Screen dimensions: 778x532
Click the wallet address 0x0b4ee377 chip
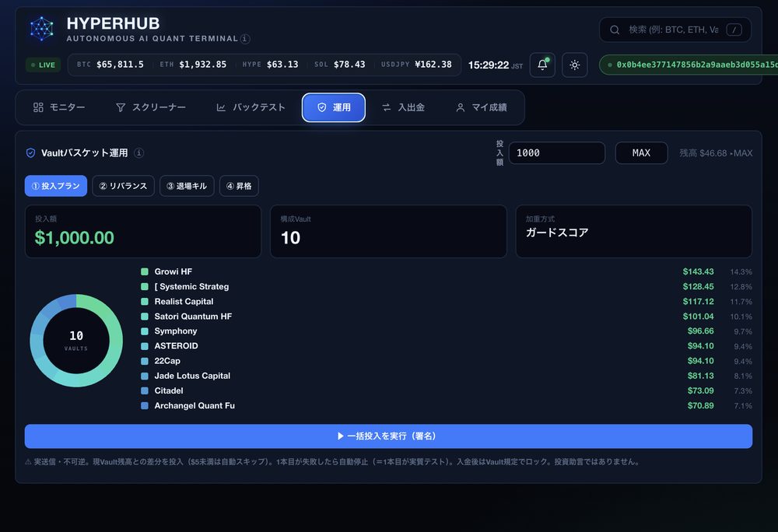(689, 65)
